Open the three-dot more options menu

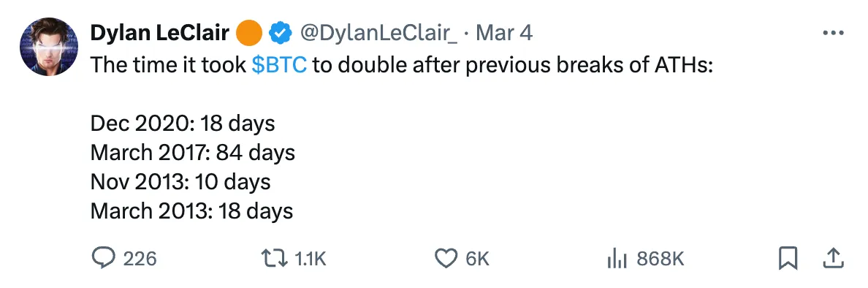(x=833, y=33)
